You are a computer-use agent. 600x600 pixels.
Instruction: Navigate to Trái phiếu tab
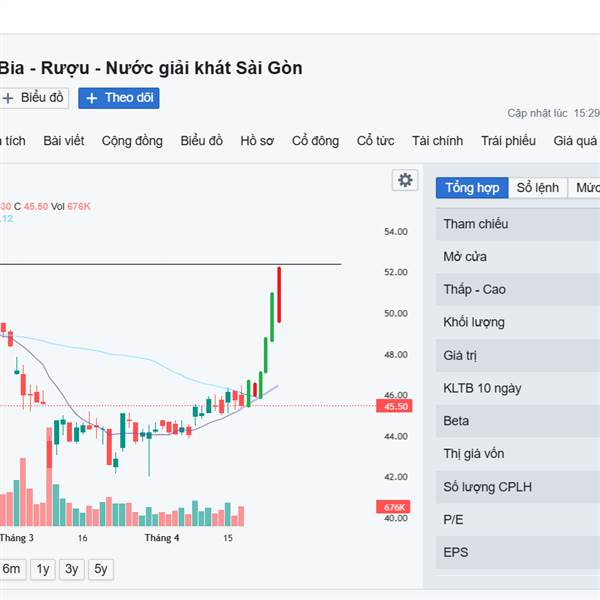(508, 141)
